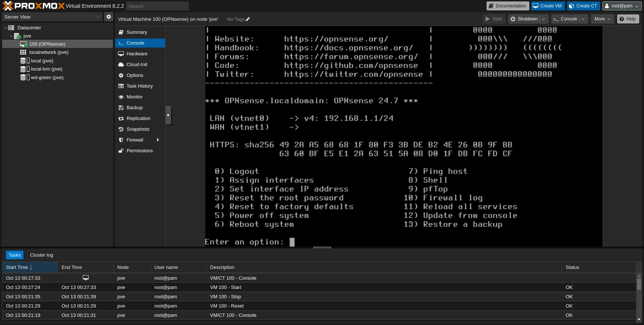Click Create VM button
The height and width of the screenshot is (325, 644).
click(x=548, y=6)
